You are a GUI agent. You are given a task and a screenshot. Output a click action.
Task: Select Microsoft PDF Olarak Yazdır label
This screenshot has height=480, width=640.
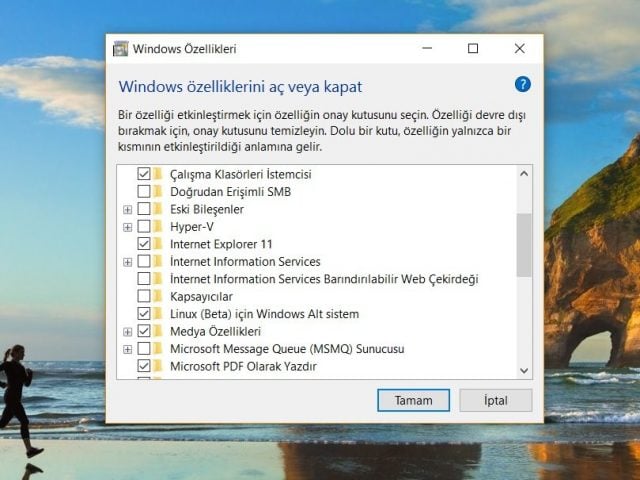coord(243,366)
